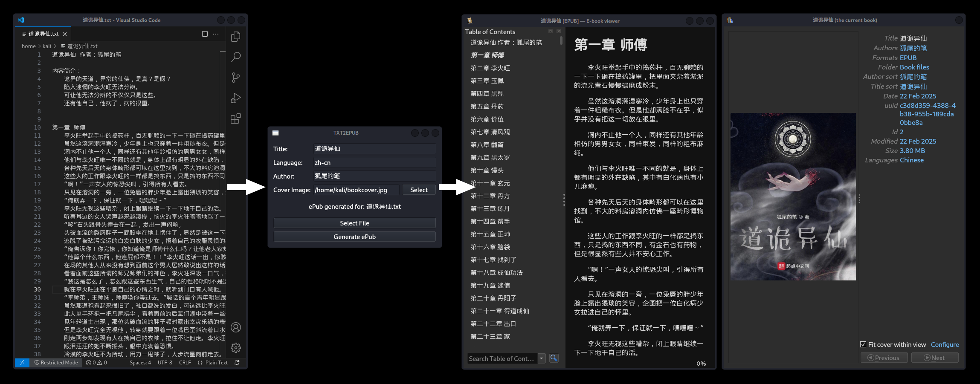
Task: Click the Cover Image path input field
Action: click(356, 190)
